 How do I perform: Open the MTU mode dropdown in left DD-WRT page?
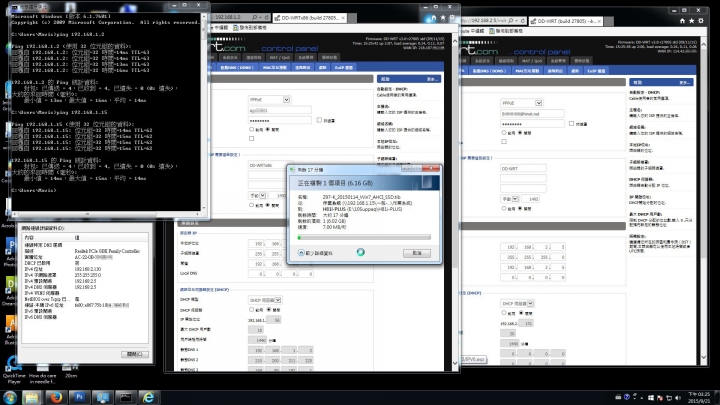click(257, 196)
